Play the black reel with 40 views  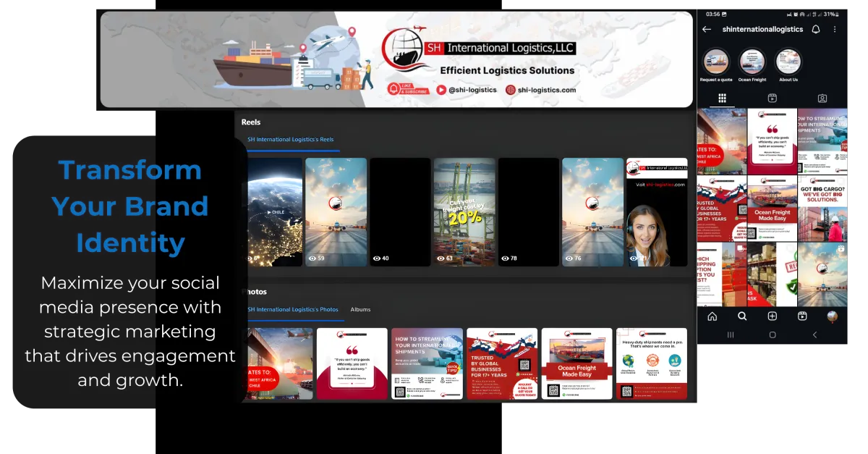(x=400, y=212)
